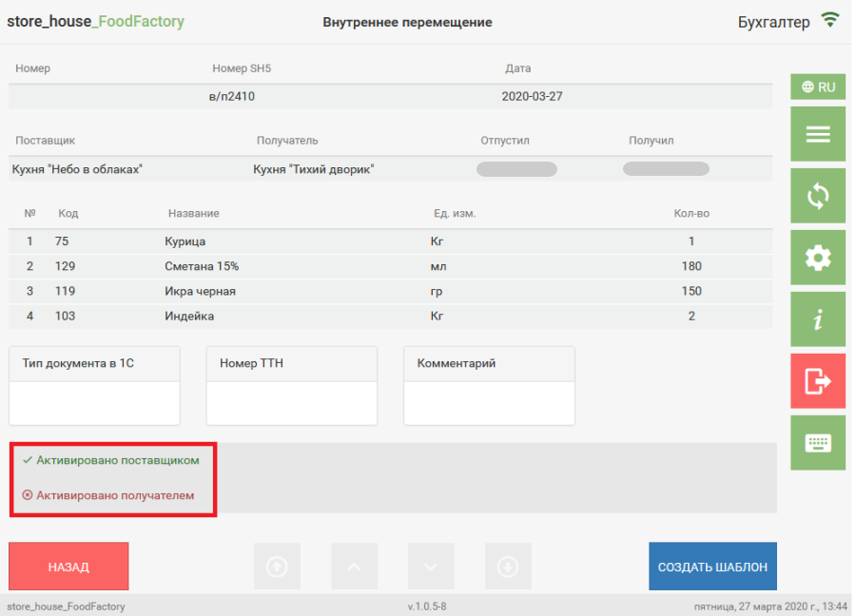The width and height of the screenshot is (856, 616).
Task: Click the Тип документа в 1С field
Action: (94, 403)
